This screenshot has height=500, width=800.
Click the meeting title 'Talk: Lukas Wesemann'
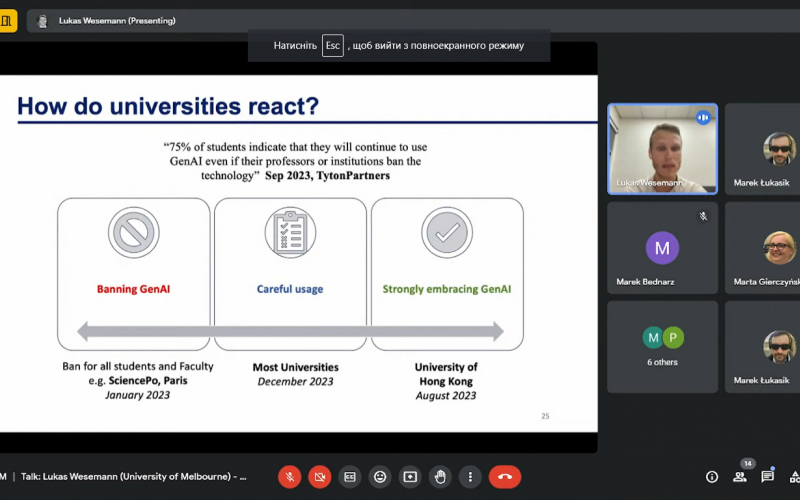[134, 477]
